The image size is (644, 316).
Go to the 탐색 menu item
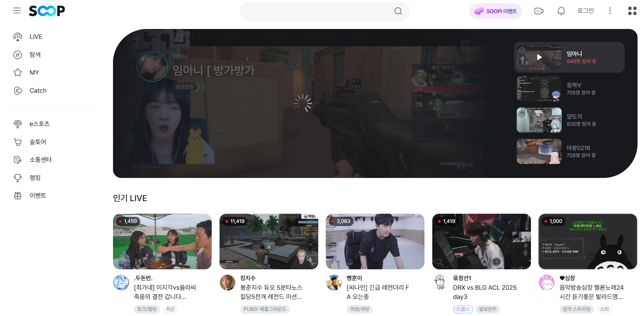pyautogui.click(x=34, y=55)
